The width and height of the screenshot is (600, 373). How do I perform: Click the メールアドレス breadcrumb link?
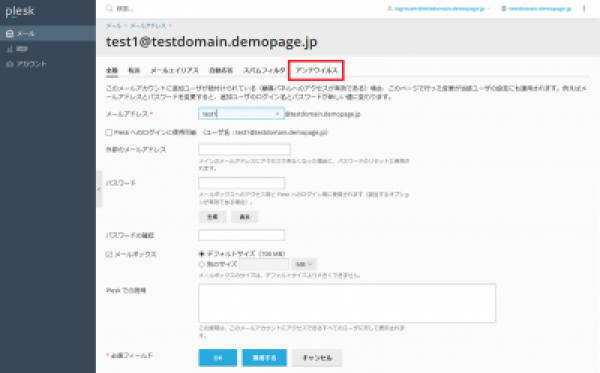point(148,26)
